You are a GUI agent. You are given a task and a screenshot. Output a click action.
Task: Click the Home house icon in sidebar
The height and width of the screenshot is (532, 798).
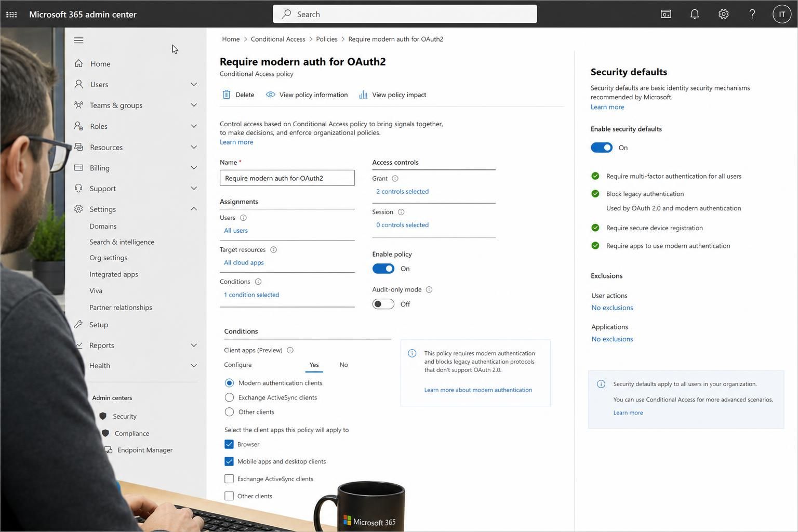78,63
